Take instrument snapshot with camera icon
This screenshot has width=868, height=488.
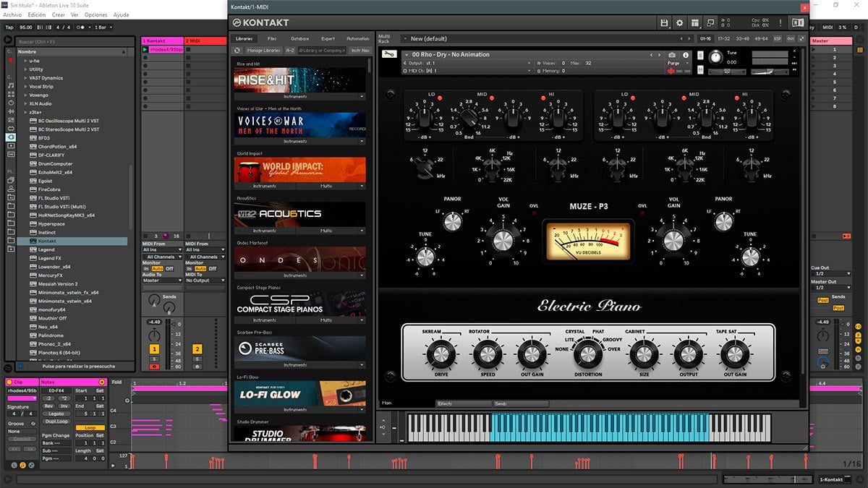click(x=672, y=55)
